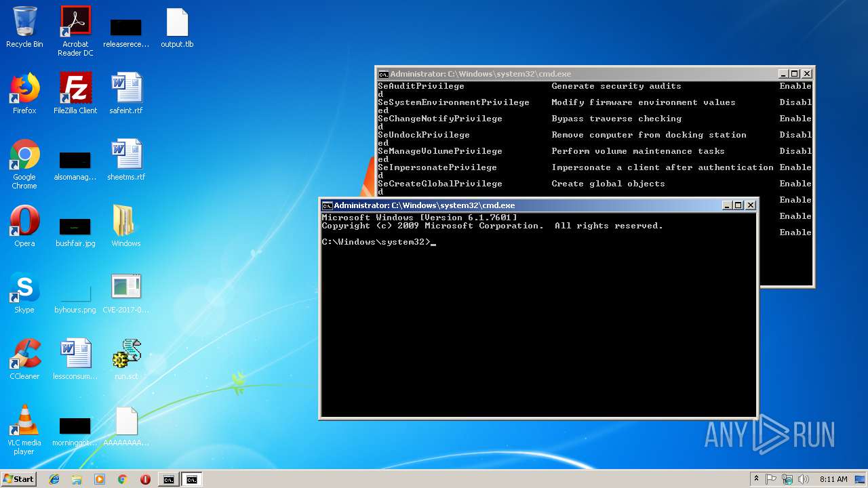This screenshot has height=488, width=868.
Task: Select the sheetms.rtf document icon
Action: pyautogui.click(x=126, y=161)
